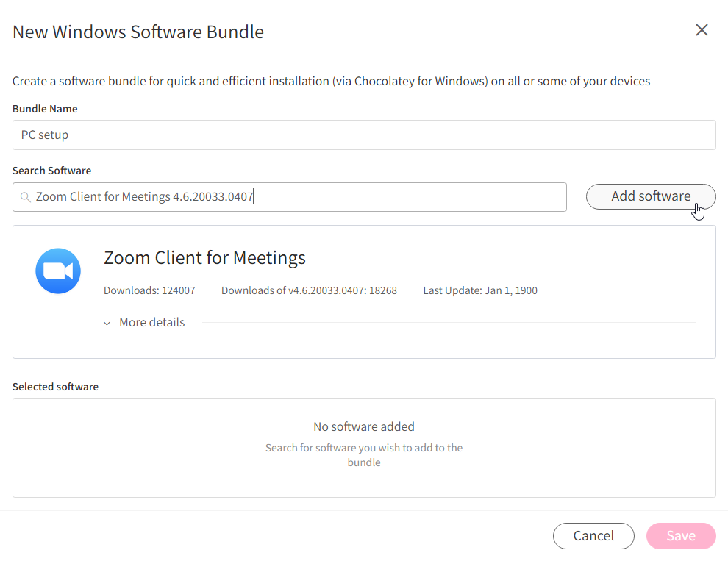
Task: Focus the Bundle Name input field
Action: (x=364, y=135)
